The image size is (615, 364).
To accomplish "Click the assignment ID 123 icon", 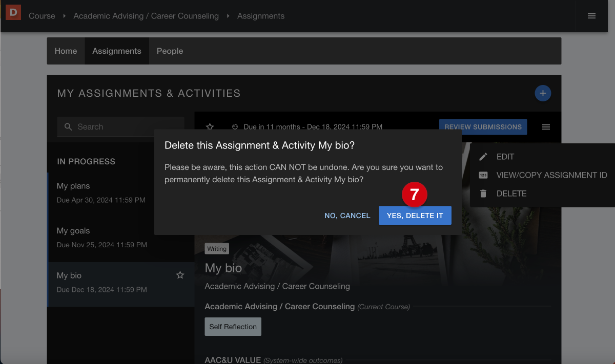I will (483, 175).
